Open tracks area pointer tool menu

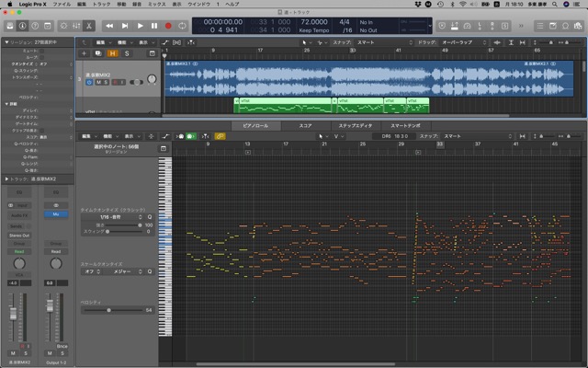pos(305,42)
